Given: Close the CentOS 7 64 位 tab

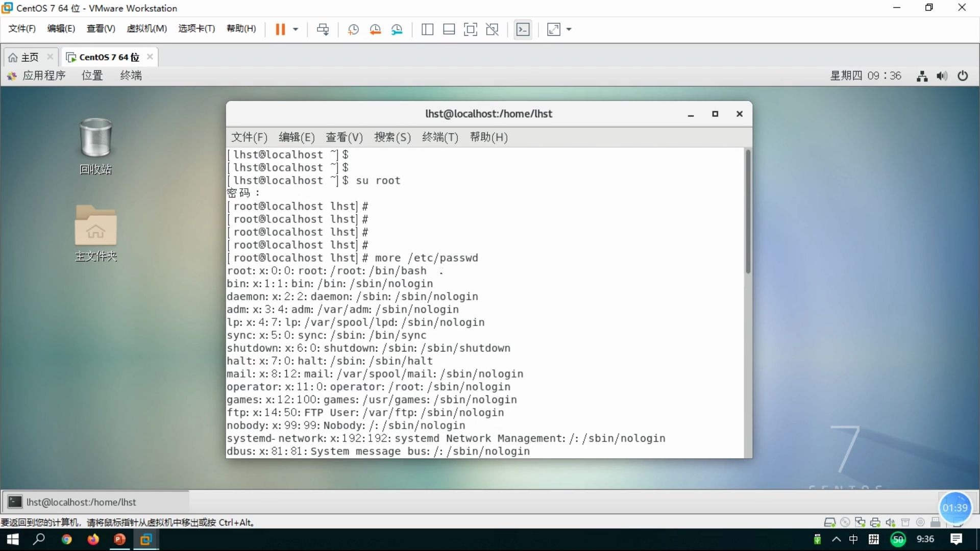Looking at the screenshot, I should click(150, 57).
